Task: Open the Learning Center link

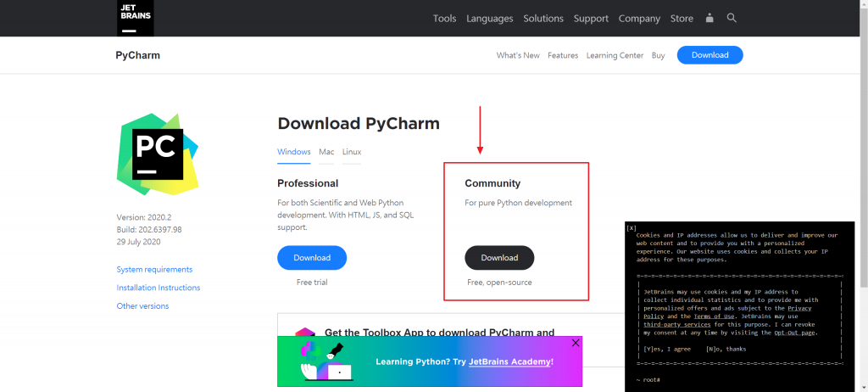Action: coord(615,55)
